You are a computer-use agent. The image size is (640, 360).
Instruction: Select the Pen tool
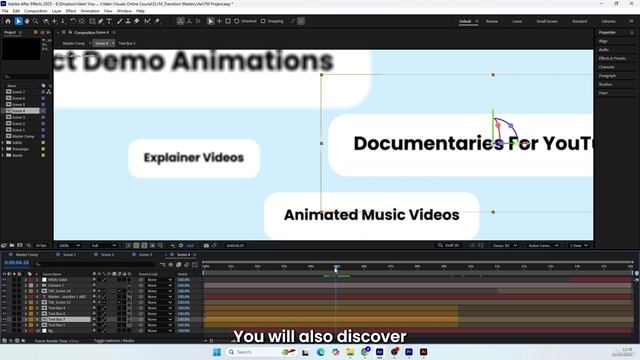point(101,21)
